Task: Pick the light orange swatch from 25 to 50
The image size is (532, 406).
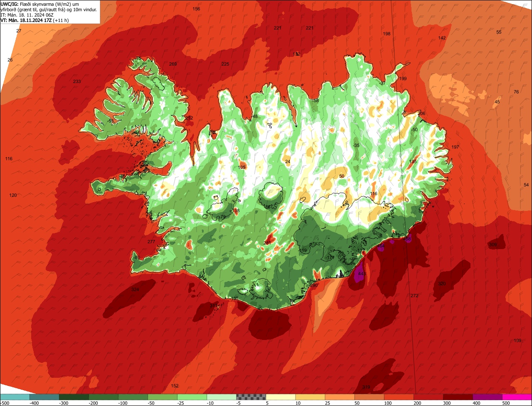Action: point(340,397)
